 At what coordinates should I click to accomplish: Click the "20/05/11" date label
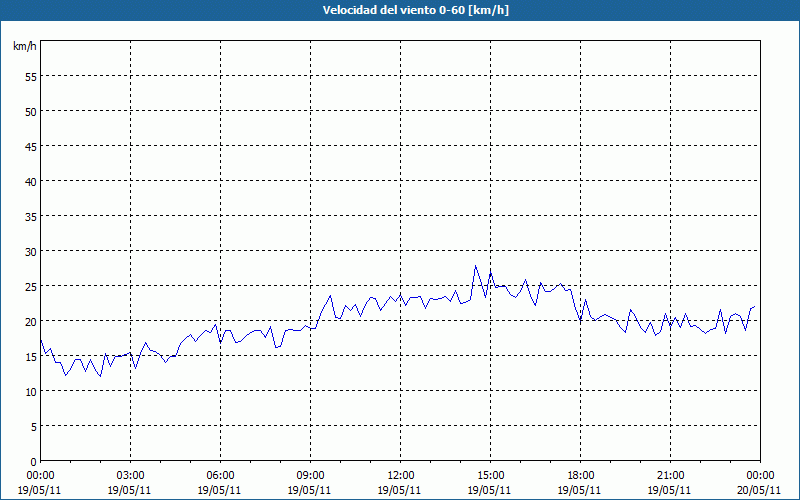pos(760,490)
